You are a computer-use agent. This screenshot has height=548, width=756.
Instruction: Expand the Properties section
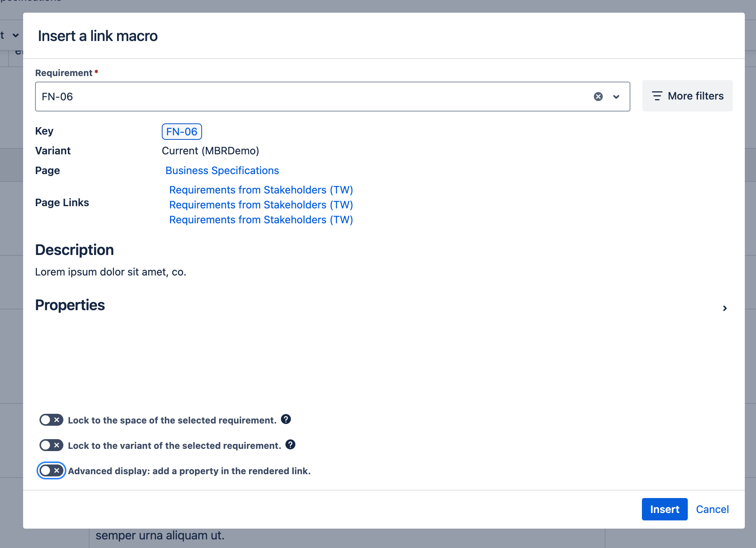725,308
